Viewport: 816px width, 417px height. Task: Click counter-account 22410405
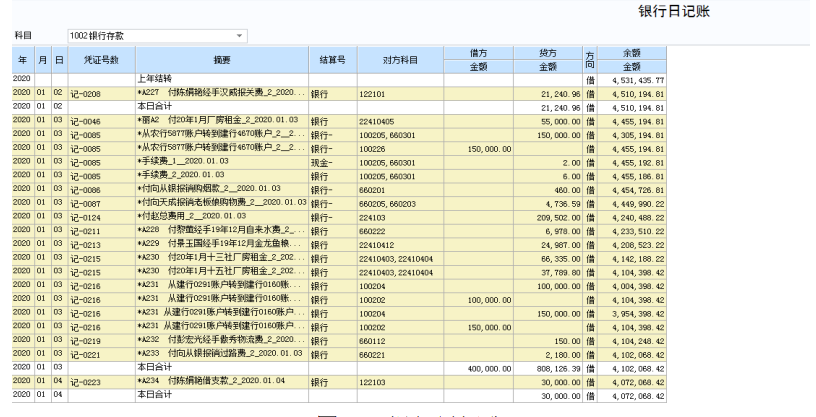400,121
